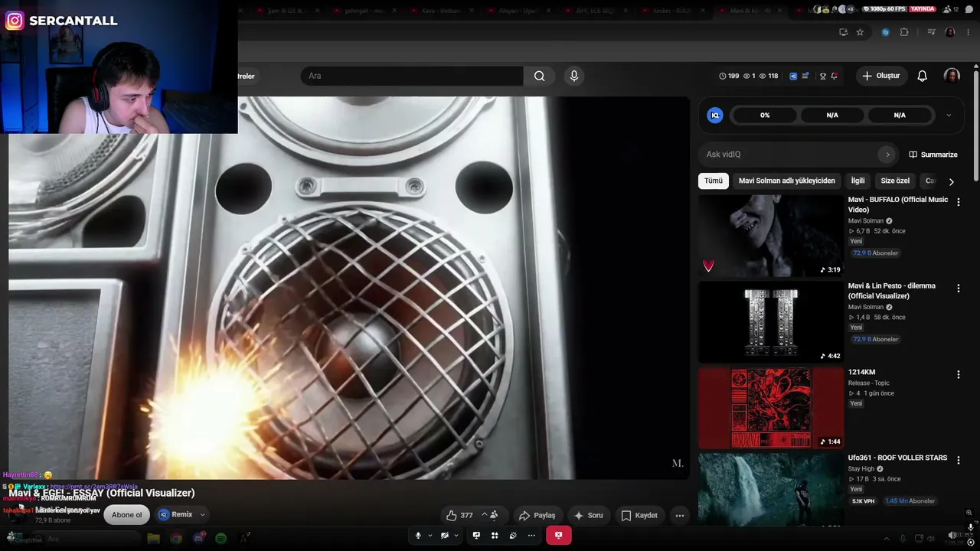The height and width of the screenshot is (551, 980).
Task: Click the page vertical scrollbar thumb
Action: (976, 126)
